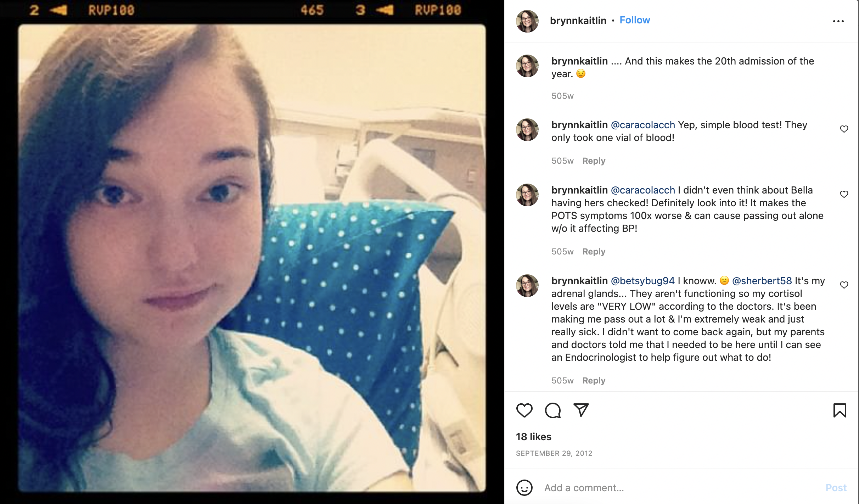Open the emoji picker in the comment box
859x504 pixels.
[524, 488]
